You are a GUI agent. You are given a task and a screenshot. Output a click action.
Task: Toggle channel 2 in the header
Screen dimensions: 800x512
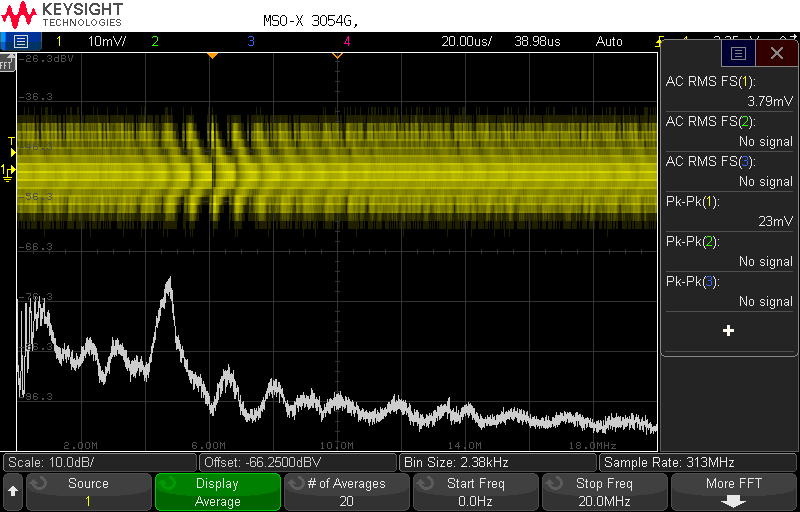point(155,41)
